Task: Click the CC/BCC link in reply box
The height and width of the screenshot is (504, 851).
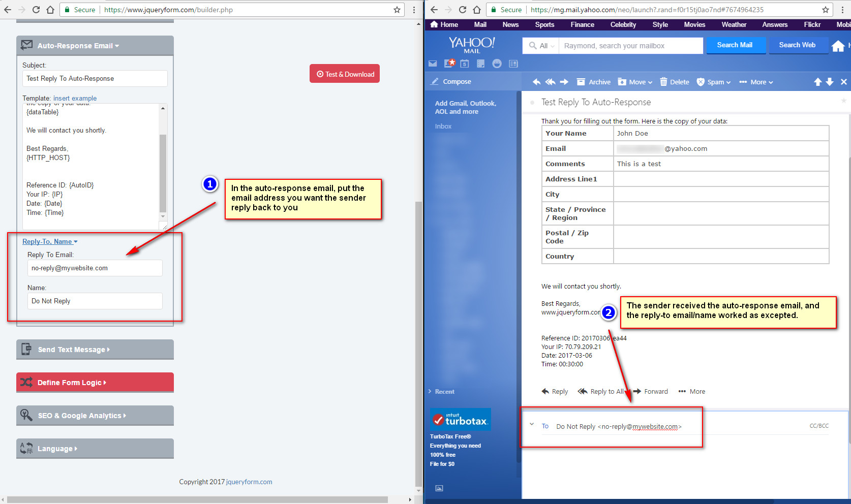Action: pos(819,426)
